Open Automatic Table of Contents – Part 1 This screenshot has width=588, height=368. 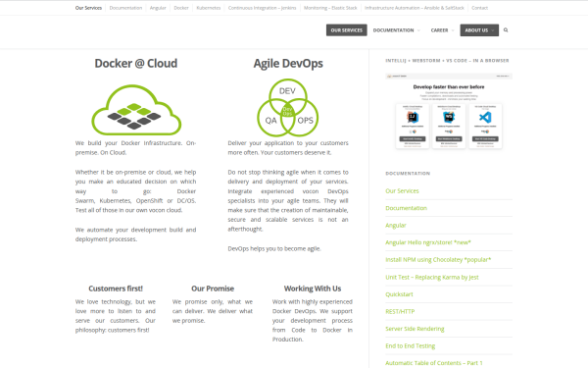click(x=434, y=363)
